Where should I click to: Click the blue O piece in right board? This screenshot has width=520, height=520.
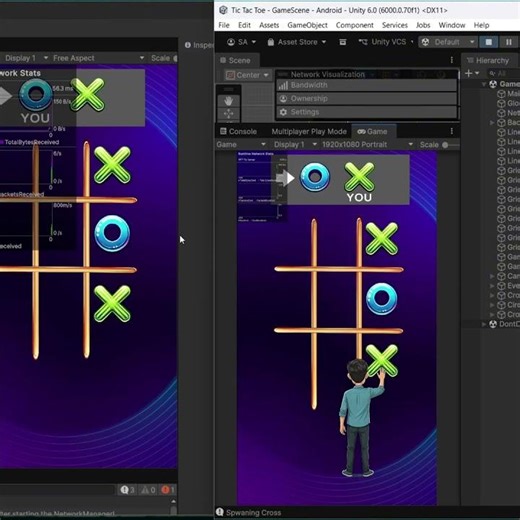click(x=382, y=299)
